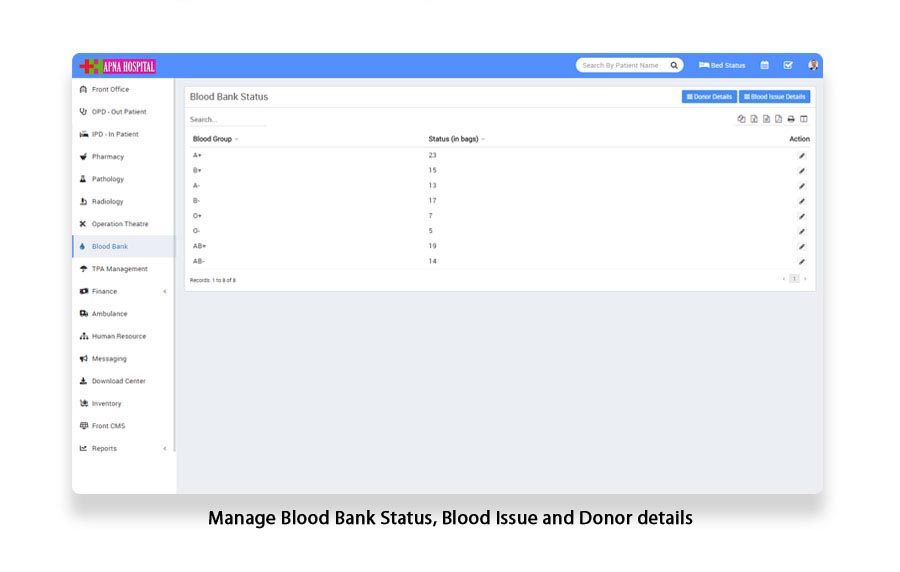Click the Inventory icon in sidebar
Viewport: 900px width, 572px height.
(84, 403)
